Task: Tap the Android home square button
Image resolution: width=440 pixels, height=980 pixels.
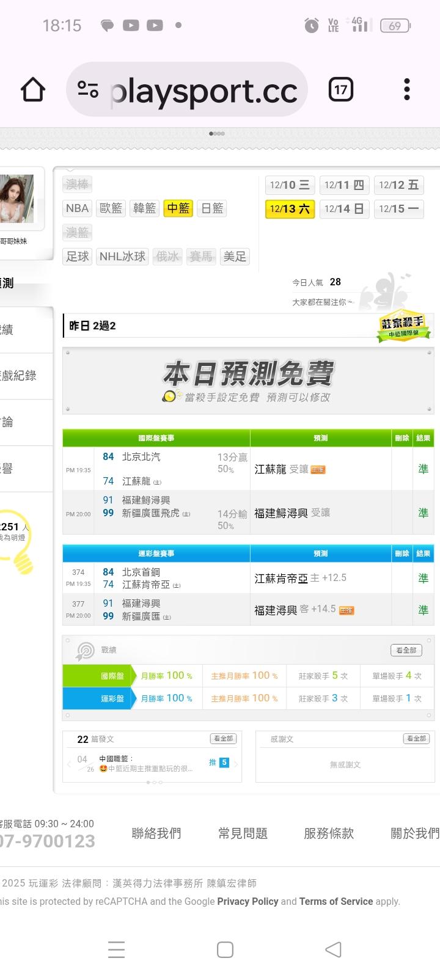Action: click(x=226, y=949)
